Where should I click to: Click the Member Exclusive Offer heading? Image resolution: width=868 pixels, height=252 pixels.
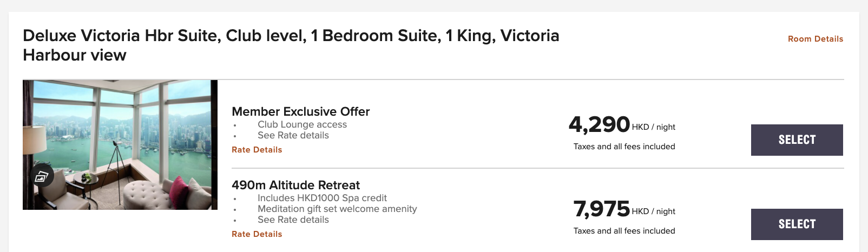301,111
